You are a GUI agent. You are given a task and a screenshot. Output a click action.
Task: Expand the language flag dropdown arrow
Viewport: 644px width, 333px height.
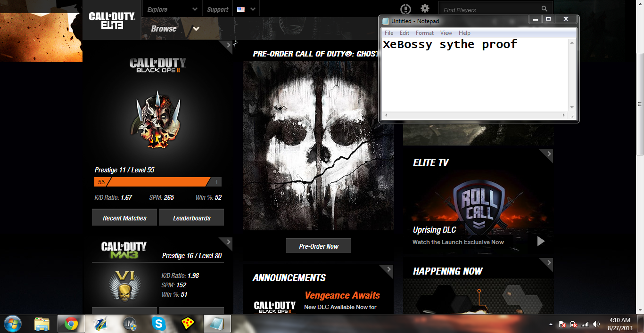(x=253, y=9)
